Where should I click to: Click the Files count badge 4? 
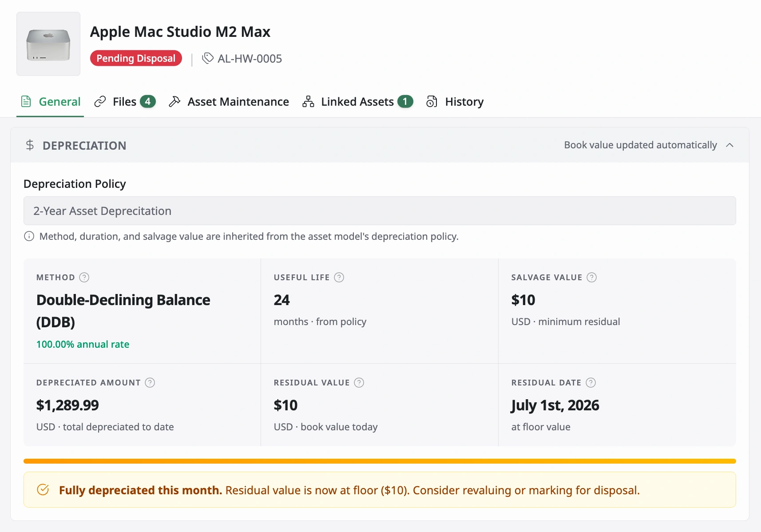pos(148,102)
